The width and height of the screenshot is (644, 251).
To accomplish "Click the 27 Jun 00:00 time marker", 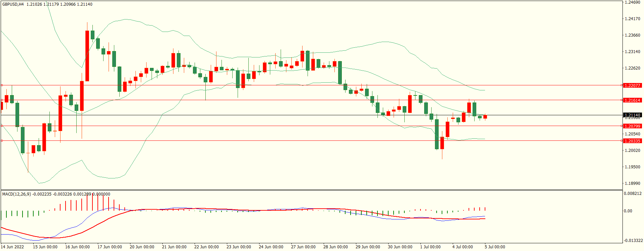I will (303, 247).
